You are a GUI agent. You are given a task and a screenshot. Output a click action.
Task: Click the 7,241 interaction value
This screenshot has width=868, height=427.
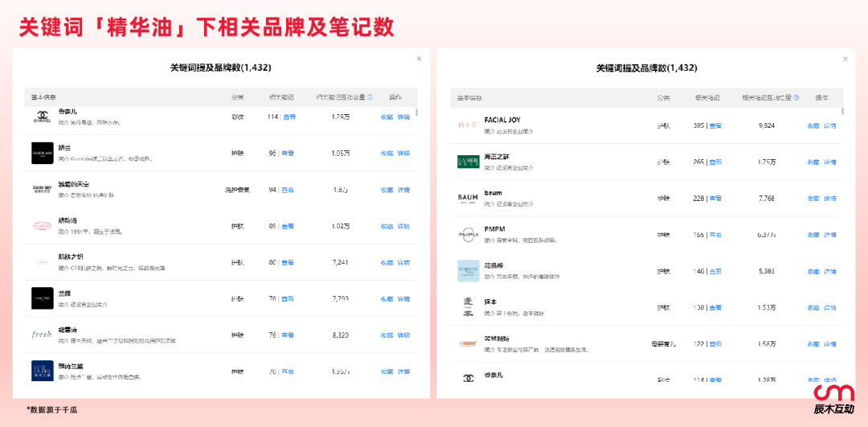click(340, 262)
